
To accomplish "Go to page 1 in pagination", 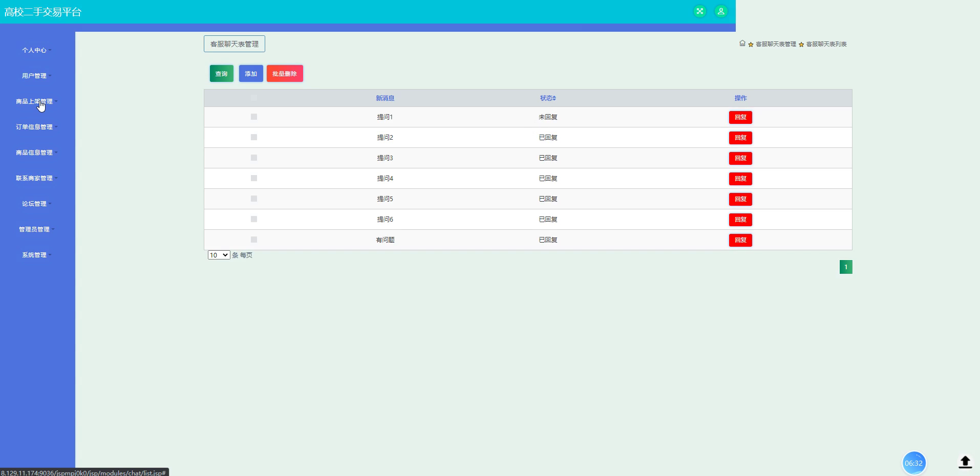I will click(846, 267).
